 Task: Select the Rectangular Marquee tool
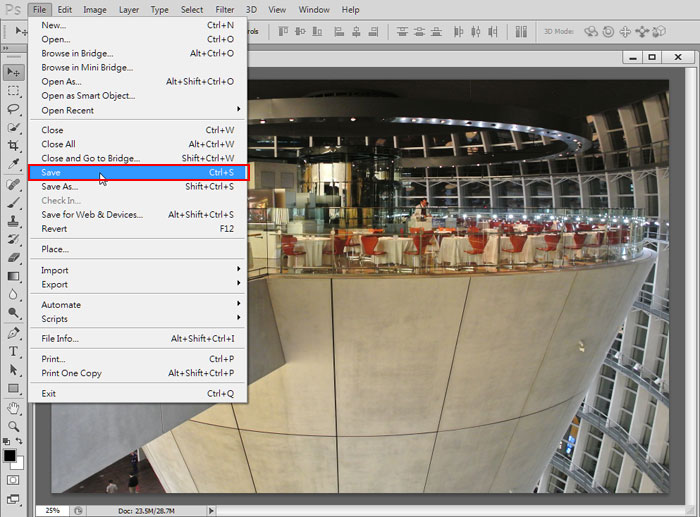tap(13, 91)
